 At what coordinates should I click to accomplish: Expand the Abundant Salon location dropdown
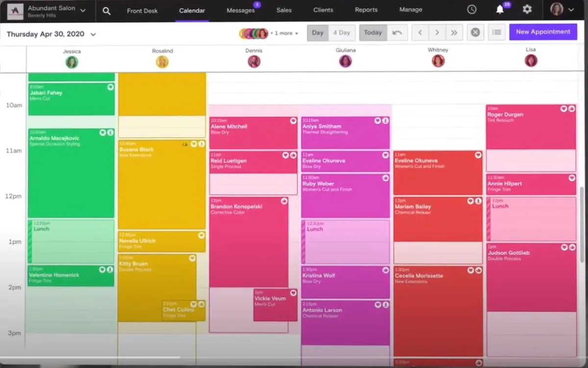pyautogui.click(x=83, y=10)
